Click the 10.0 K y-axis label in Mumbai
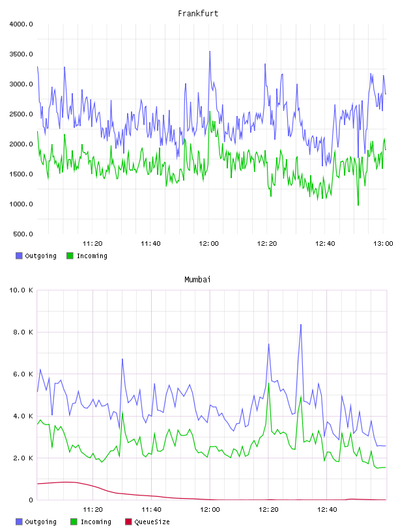The width and height of the screenshot is (396, 532). tap(21, 290)
